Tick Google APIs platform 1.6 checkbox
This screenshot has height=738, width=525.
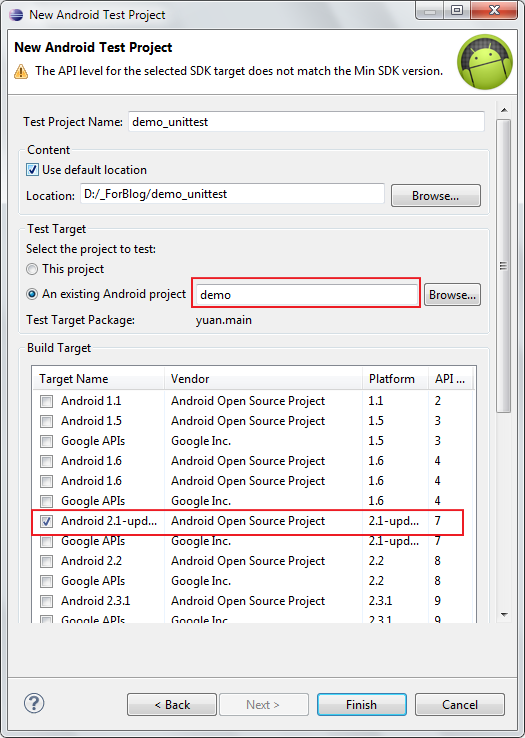(46, 501)
